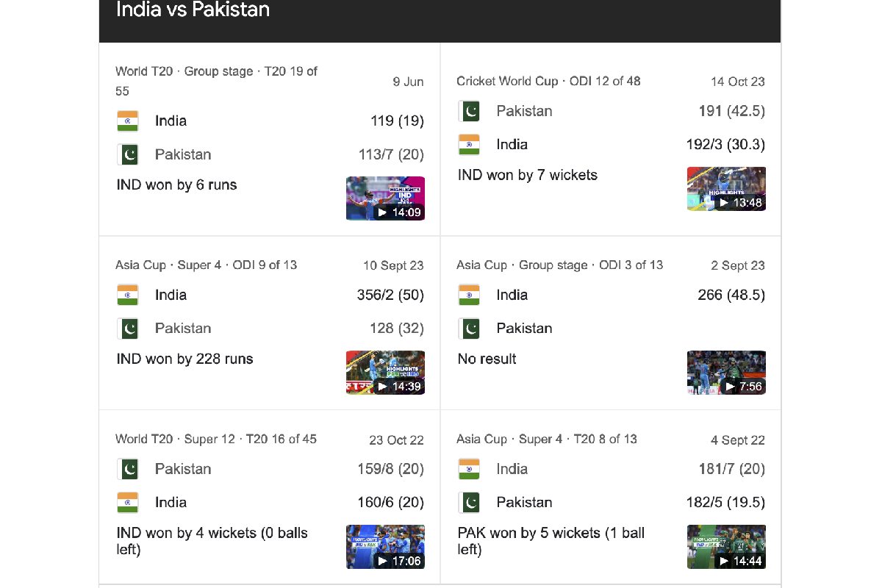This screenshot has width=882, height=588.
Task: Play the 13:48 highlights video for the World Cup match
Action: (726, 189)
